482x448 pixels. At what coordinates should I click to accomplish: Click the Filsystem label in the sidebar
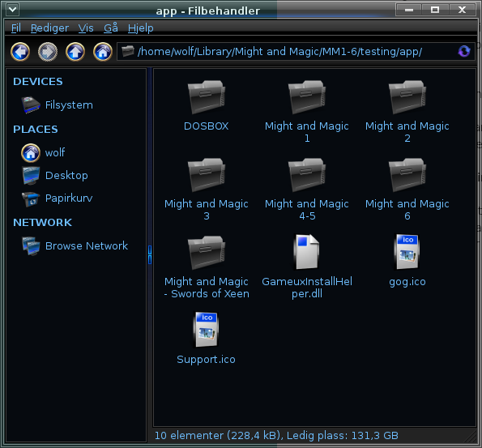(x=69, y=105)
